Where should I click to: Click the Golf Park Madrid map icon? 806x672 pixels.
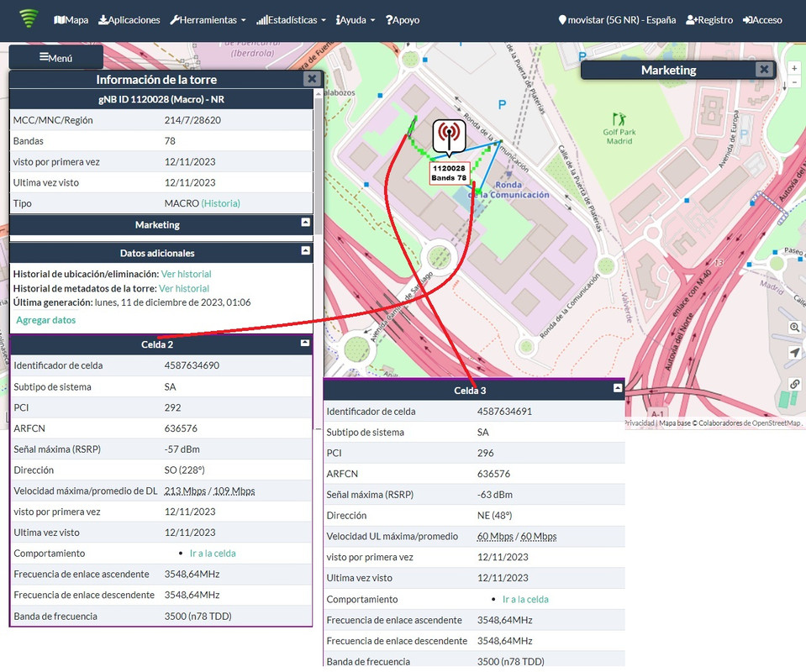pyautogui.click(x=619, y=119)
